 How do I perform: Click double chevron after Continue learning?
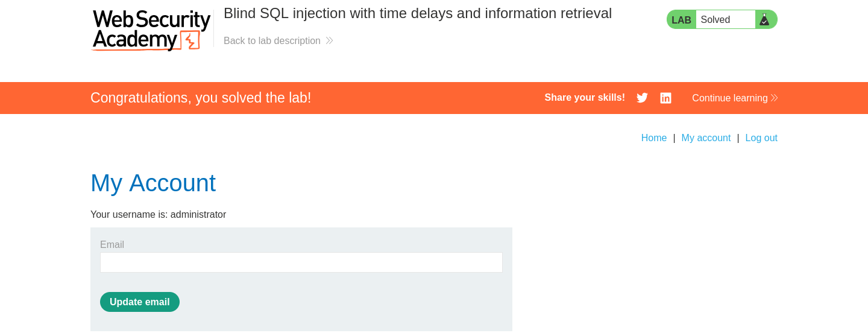774,98
